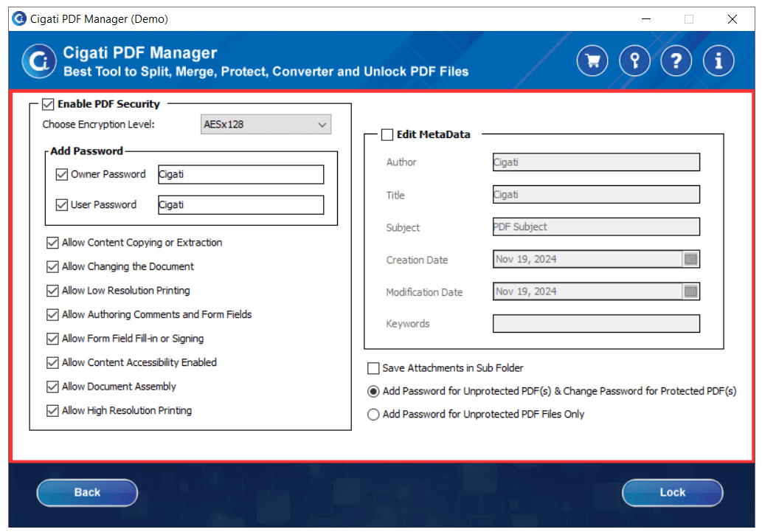Open the Encryption Level AESx128 dropdown
This screenshot has width=762, height=532.
(x=266, y=125)
